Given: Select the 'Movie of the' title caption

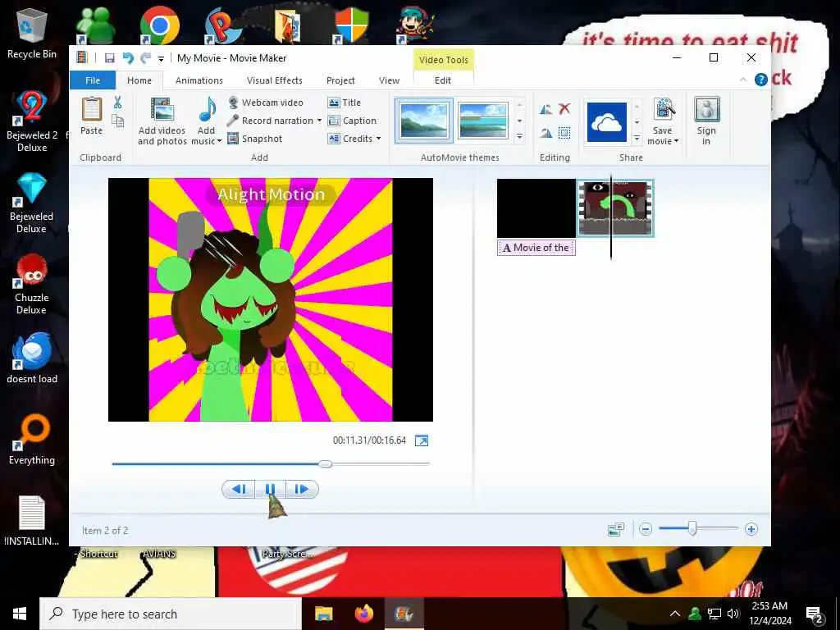Looking at the screenshot, I should pyautogui.click(x=536, y=248).
